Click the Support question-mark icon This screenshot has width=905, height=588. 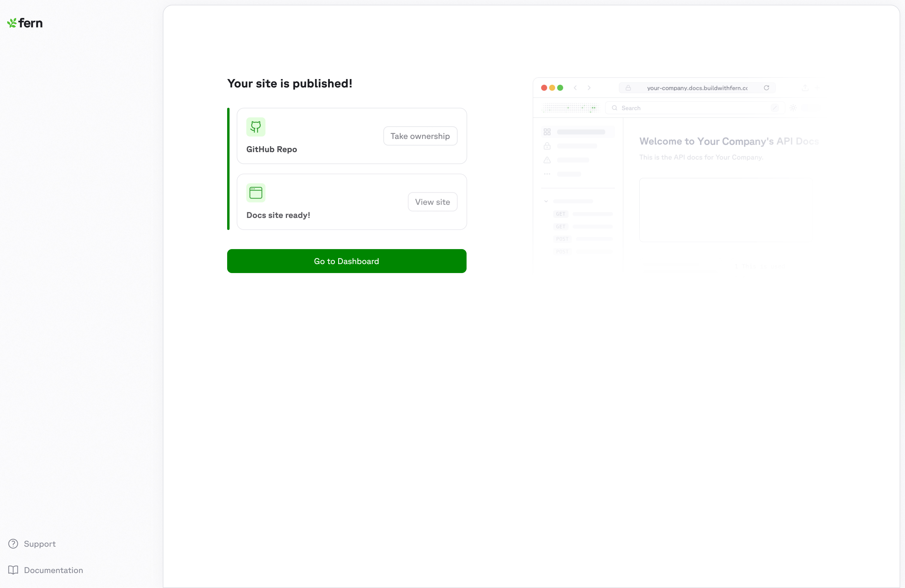point(13,543)
